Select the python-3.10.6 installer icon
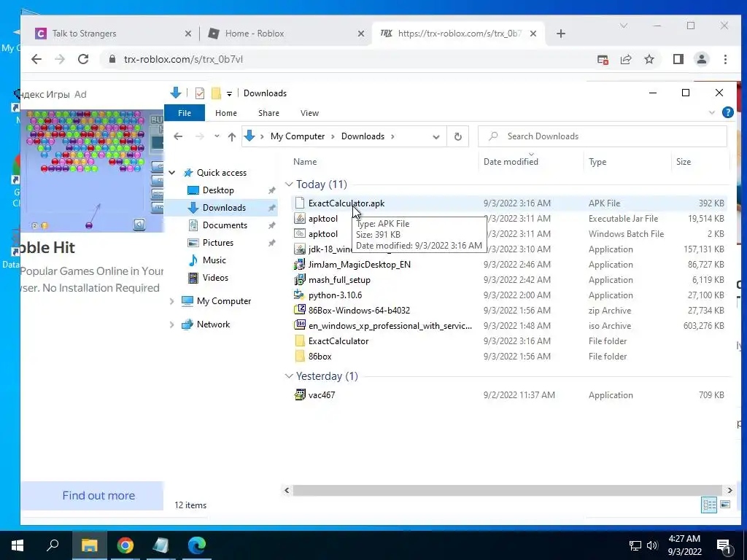The width and height of the screenshot is (747, 560). coord(300,295)
